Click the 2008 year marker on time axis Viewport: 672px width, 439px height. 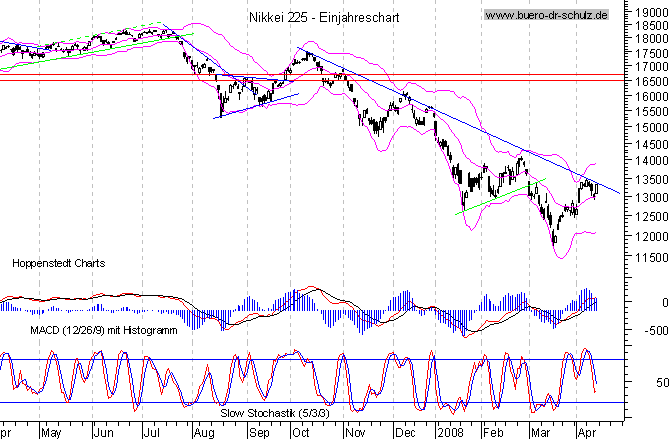click(450, 431)
